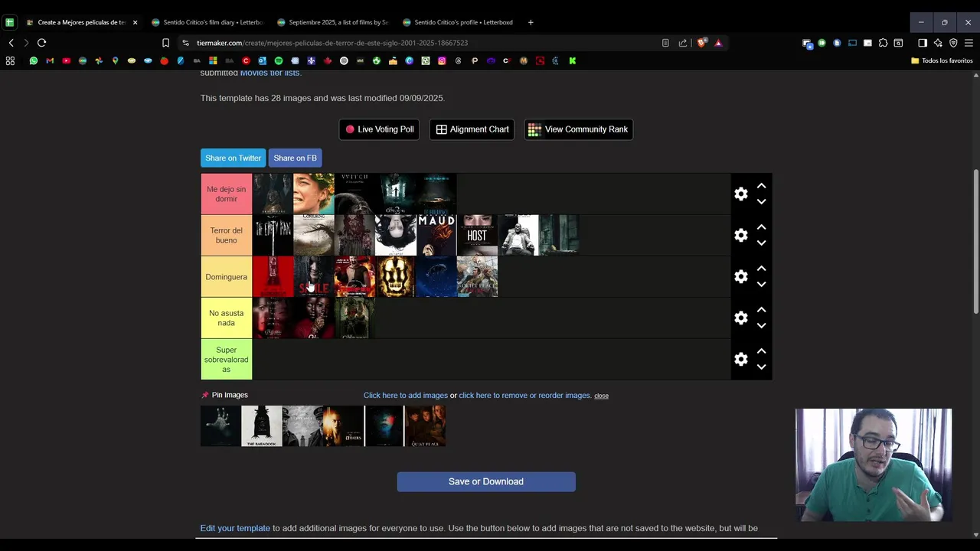The image size is (980, 551).
Task: Open settings gear for Terror del bueno tier
Action: point(740,236)
